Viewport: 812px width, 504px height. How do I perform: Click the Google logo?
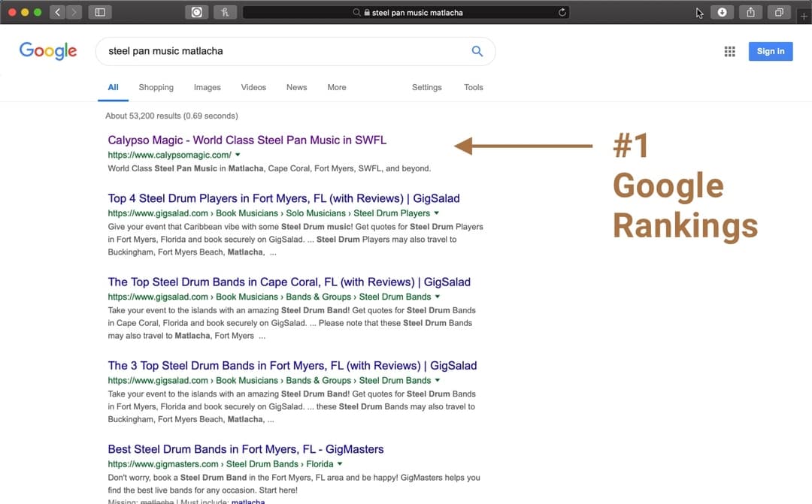click(47, 51)
